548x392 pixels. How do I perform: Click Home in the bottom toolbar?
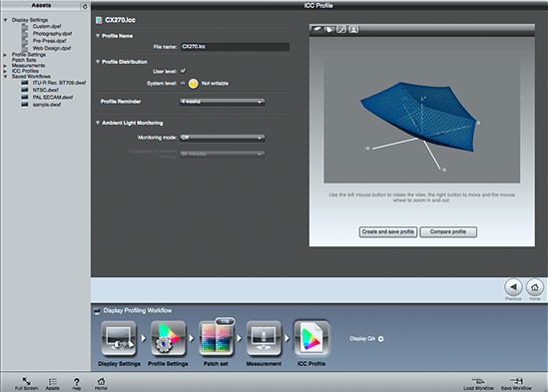tap(101, 384)
